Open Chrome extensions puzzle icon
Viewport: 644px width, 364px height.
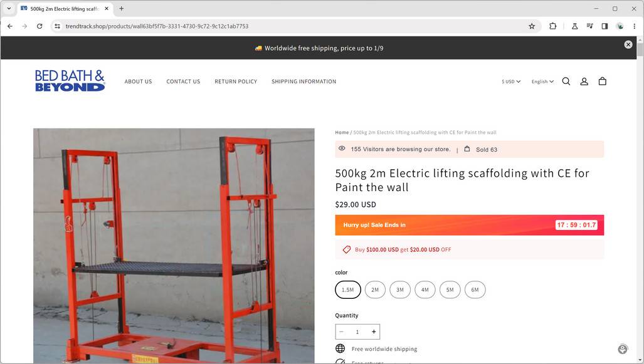pyautogui.click(x=552, y=26)
